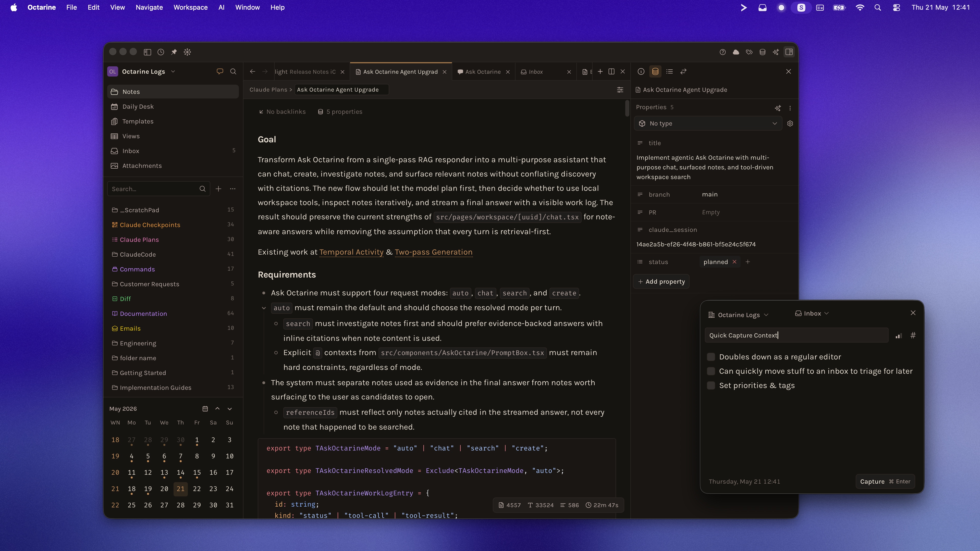Toggle the left sidebar panel icon
Image resolution: width=980 pixels, height=551 pixels.
[x=148, y=52]
